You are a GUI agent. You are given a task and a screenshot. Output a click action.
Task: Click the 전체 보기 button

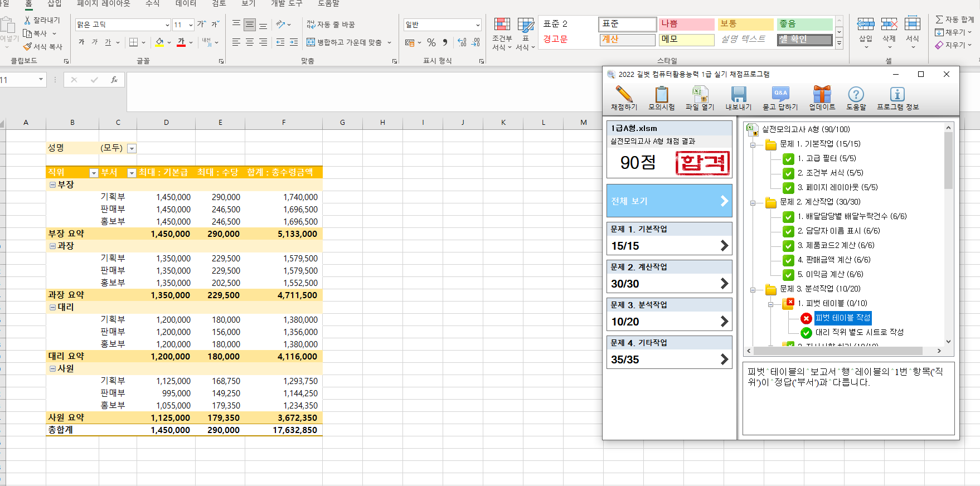click(x=669, y=201)
